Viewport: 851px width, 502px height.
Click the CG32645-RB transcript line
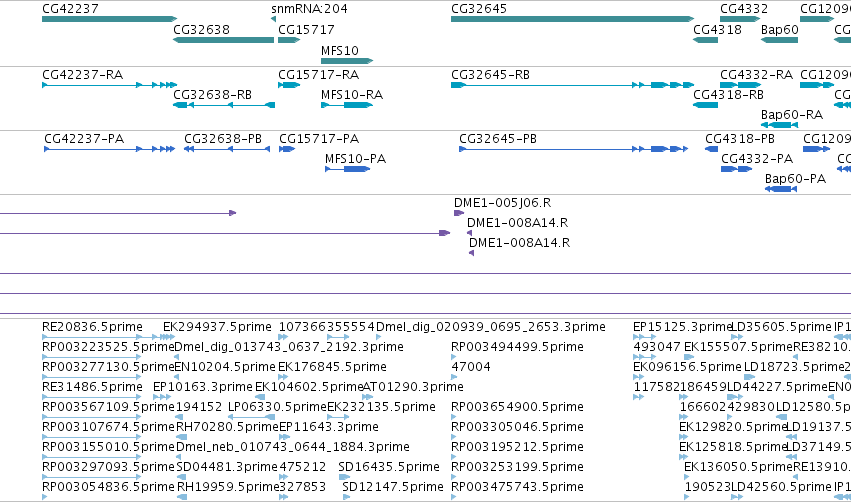click(x=573, y=85)
